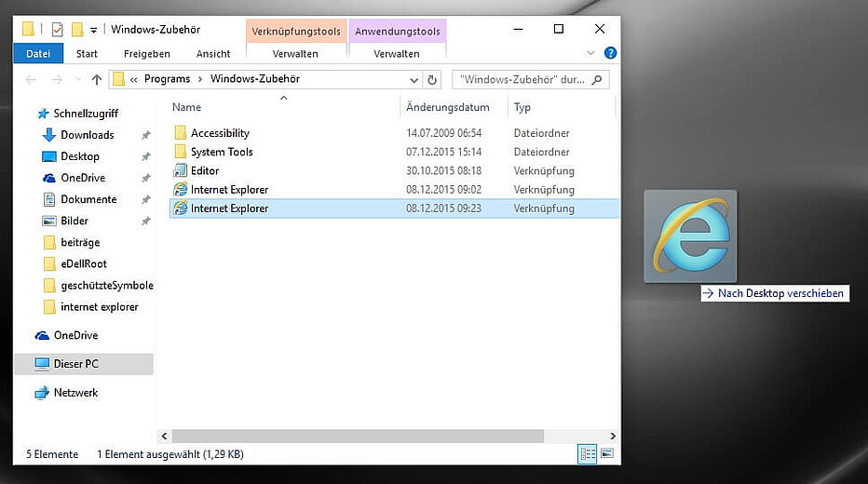This screenshot has height=484, width=868.
Task: Click the scroll left arrow
Action: pos(165,436)
